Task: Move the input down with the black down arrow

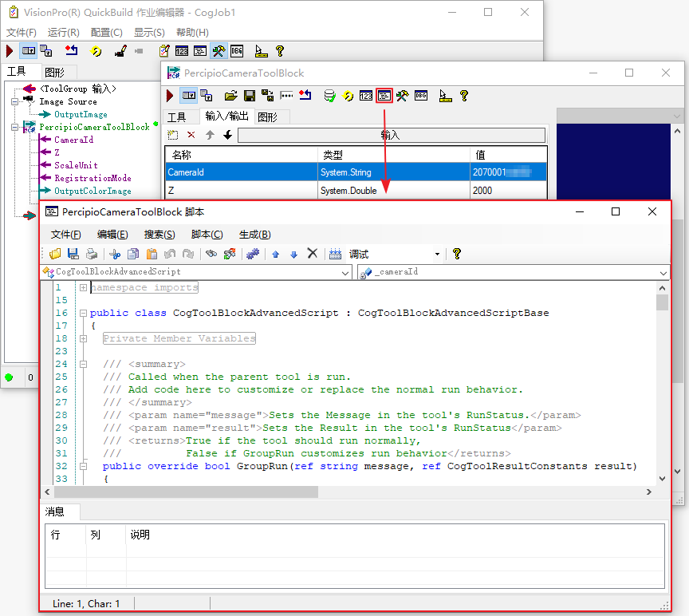Action: pyautogui.click(x=227, y=135)
